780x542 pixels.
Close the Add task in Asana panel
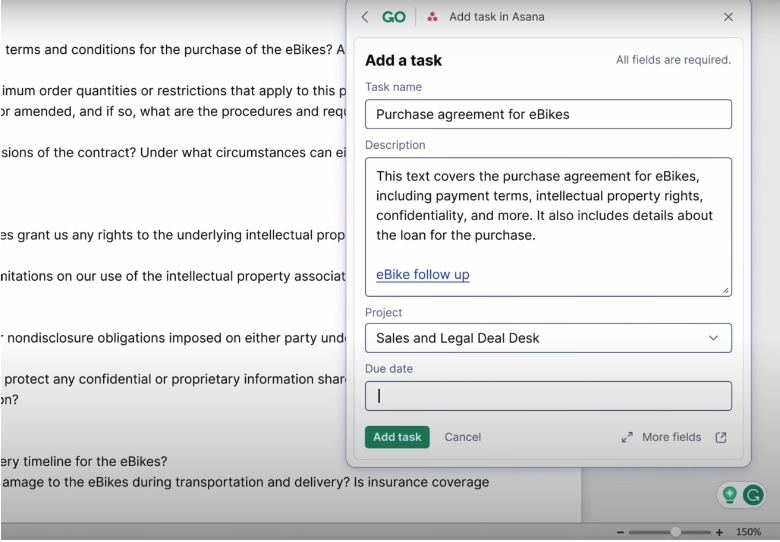tap(728, 17)
